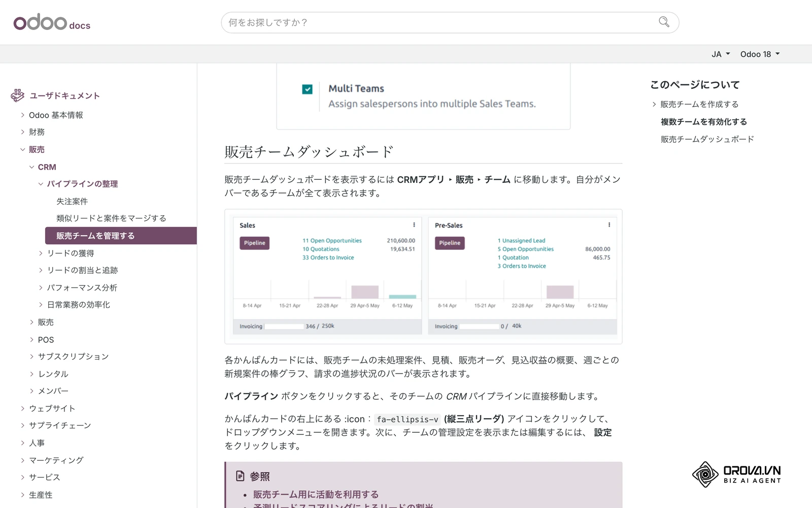Screen dimensions: 812x508
Task: Open the サブスクリプション section
Action: (x=73, y=357)
